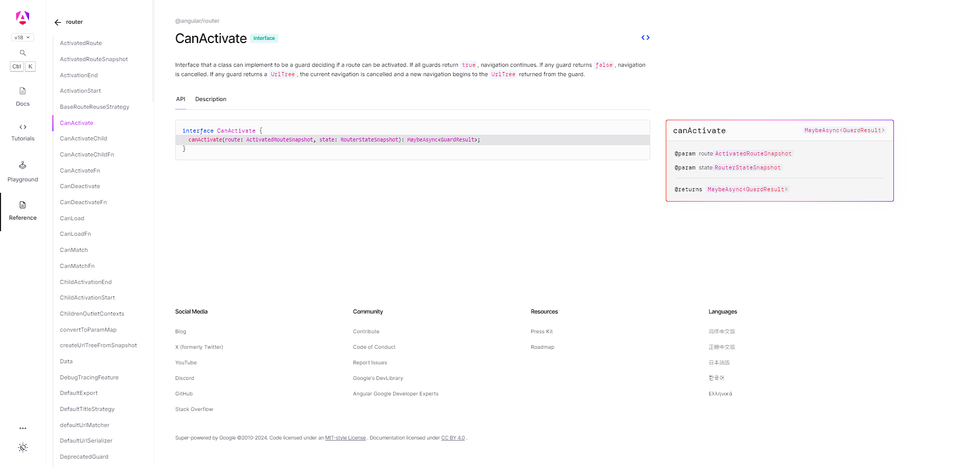Screen dimensions: 980x467
Task: Expand the canActivate method card header
Action: pyautogui.click(x=779, y=131)
